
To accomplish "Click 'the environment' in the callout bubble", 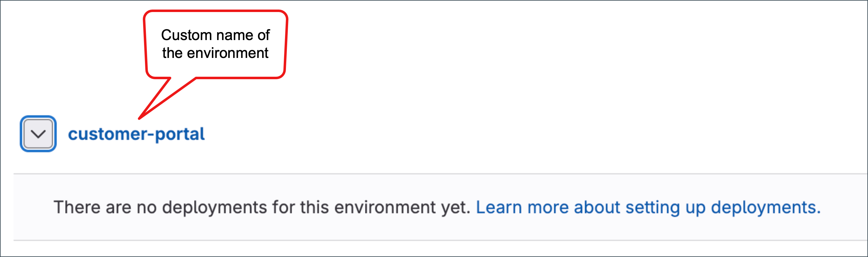I will pos(215,53).
